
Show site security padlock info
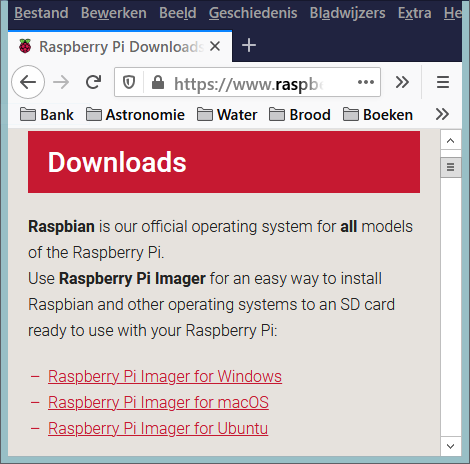tap(158, 82)
